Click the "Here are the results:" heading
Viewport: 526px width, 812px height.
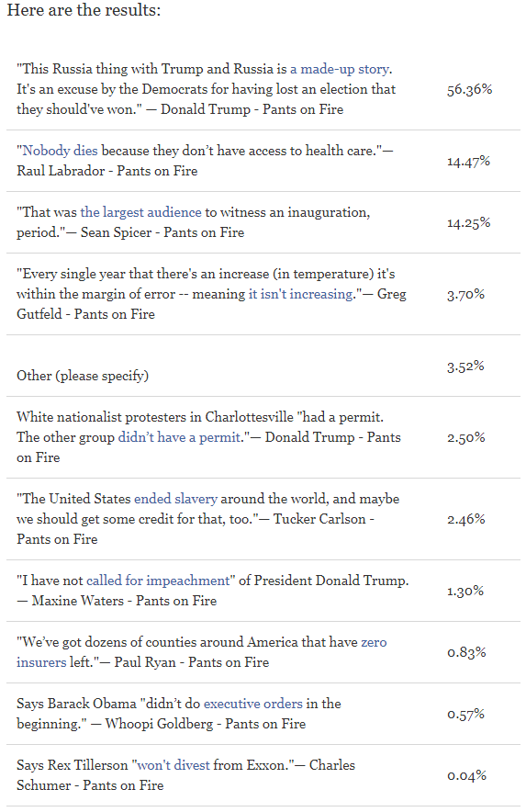(84, 10)
